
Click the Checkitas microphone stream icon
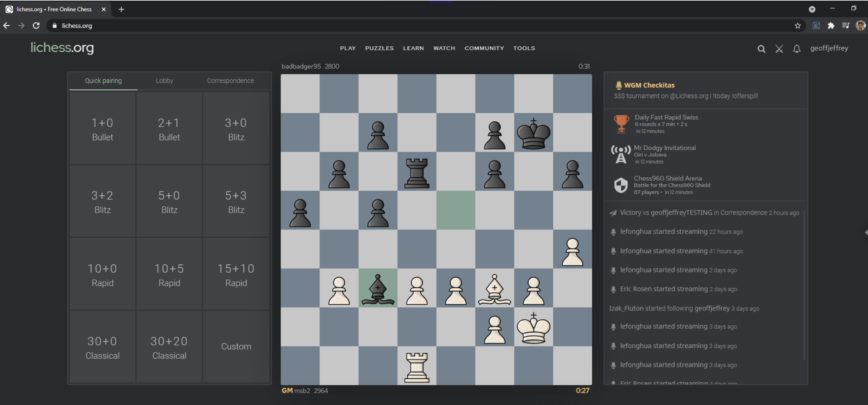point(618,86)
